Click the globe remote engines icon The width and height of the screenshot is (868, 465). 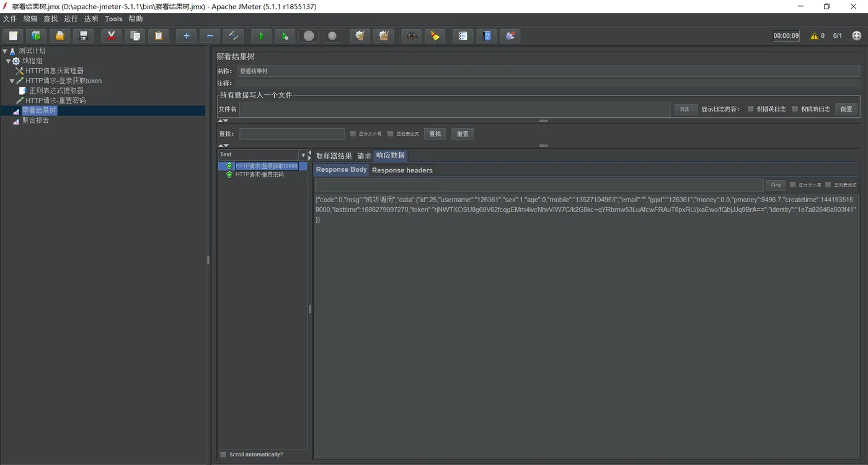point(857,35)
